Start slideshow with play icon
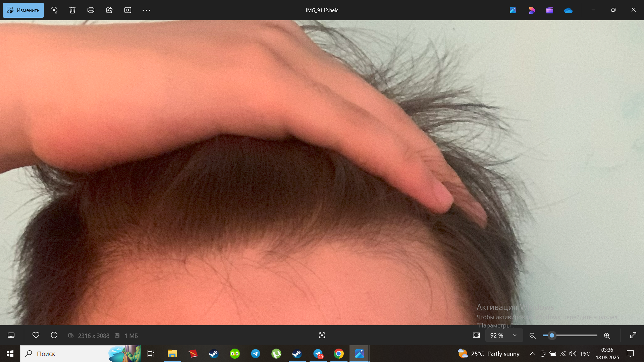Screen dimensions: 644x362 coord(128,10)
